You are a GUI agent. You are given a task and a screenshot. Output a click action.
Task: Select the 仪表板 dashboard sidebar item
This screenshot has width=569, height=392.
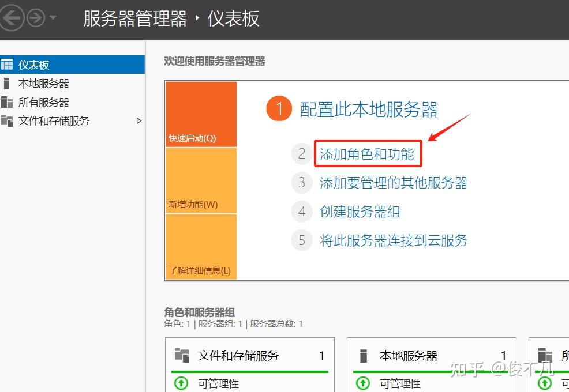point(72,65)
